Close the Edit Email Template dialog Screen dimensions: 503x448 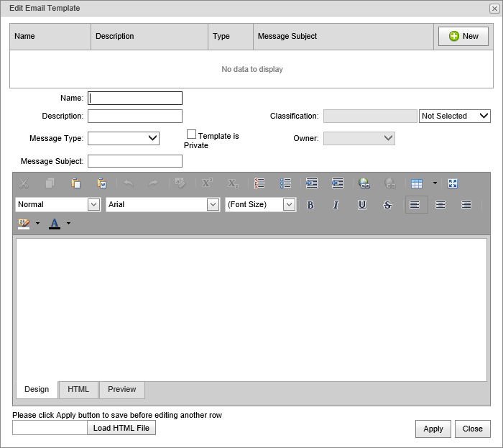[494, 9]
